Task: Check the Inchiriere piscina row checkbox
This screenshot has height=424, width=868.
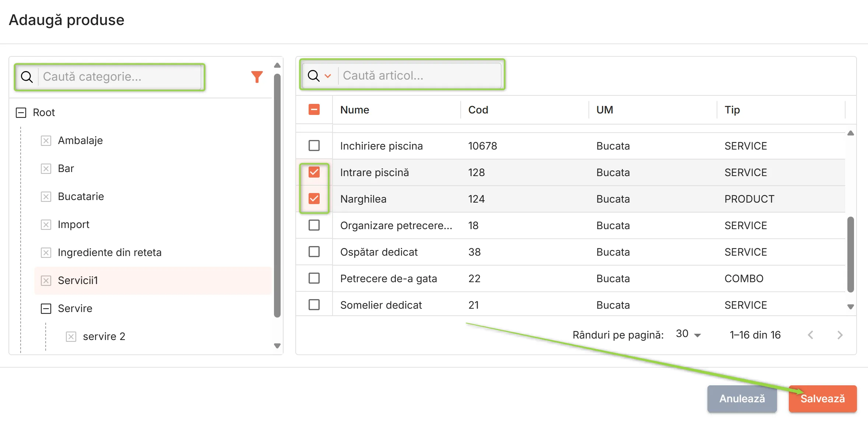Action: coord(314,146)
